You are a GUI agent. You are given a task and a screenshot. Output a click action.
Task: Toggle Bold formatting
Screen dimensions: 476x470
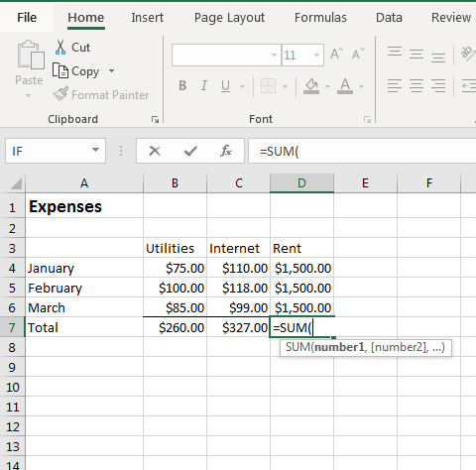tap(182, 85)
